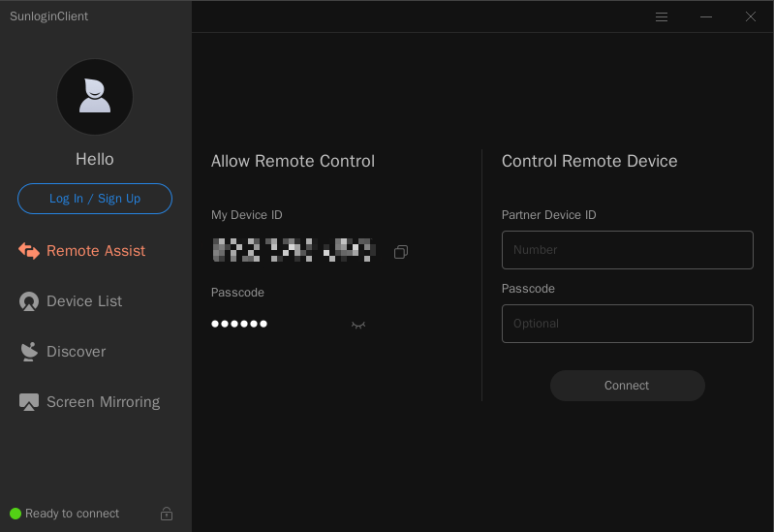Click the lock icon in status bar
Viewport: 774px width, 532px height.
coord(167,514)
